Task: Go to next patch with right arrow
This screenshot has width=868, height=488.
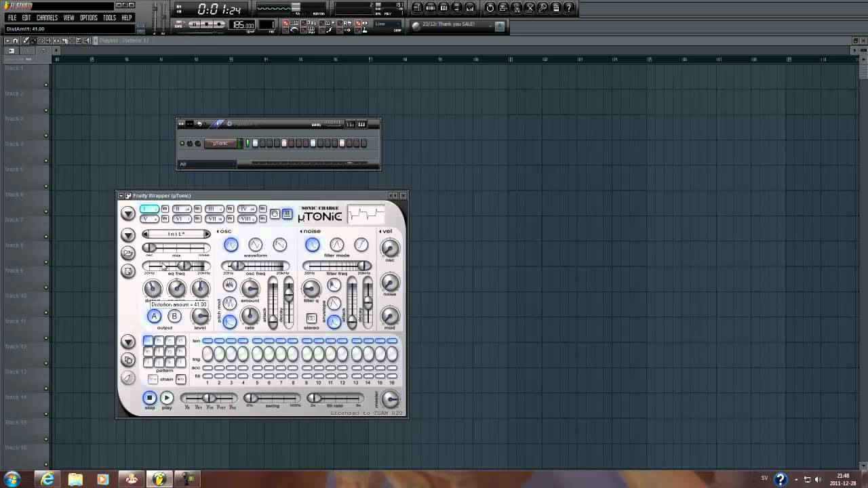Action: [207, 234]
